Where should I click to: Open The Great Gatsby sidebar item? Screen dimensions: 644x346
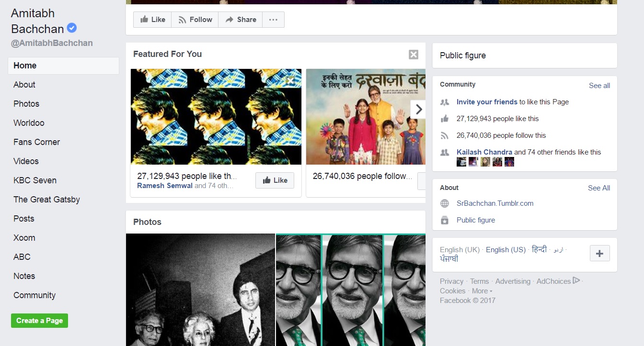tap(46, 200)
